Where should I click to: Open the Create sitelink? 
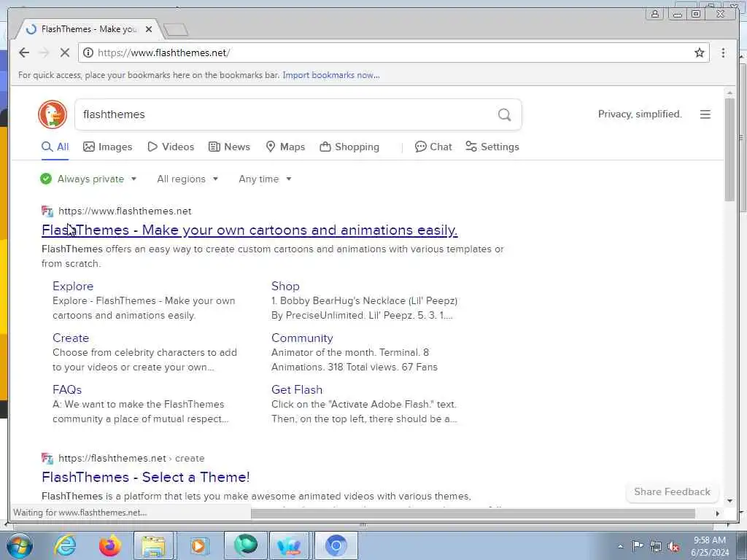tap(71, 338)
